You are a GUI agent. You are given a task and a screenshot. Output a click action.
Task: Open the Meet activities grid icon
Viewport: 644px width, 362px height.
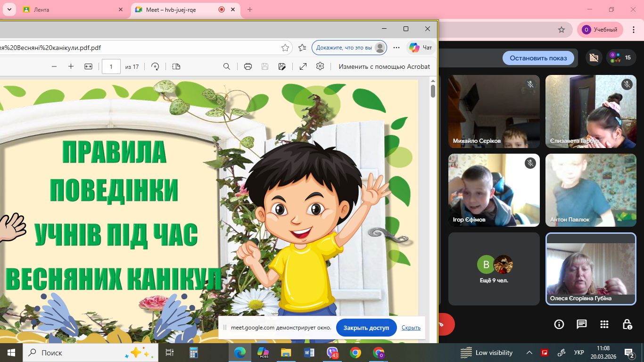point(604,324)
